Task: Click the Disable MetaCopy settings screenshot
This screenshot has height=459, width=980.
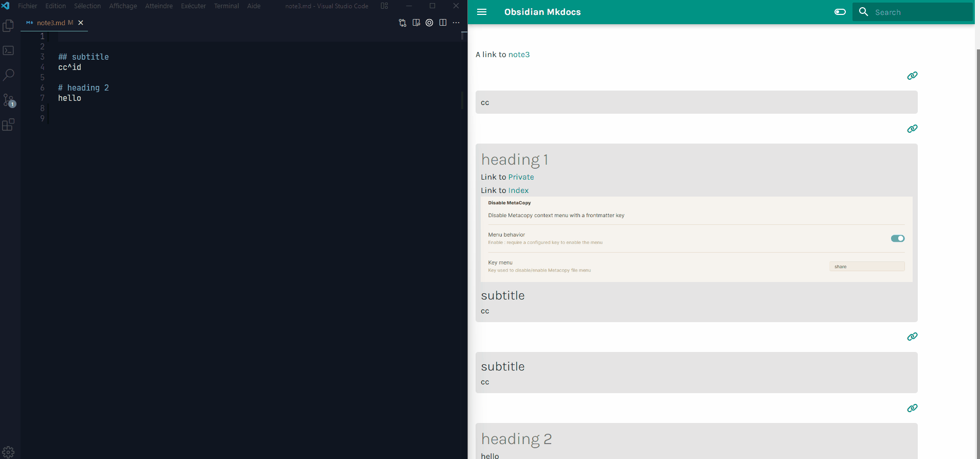Action: click(x=697, y=239)
